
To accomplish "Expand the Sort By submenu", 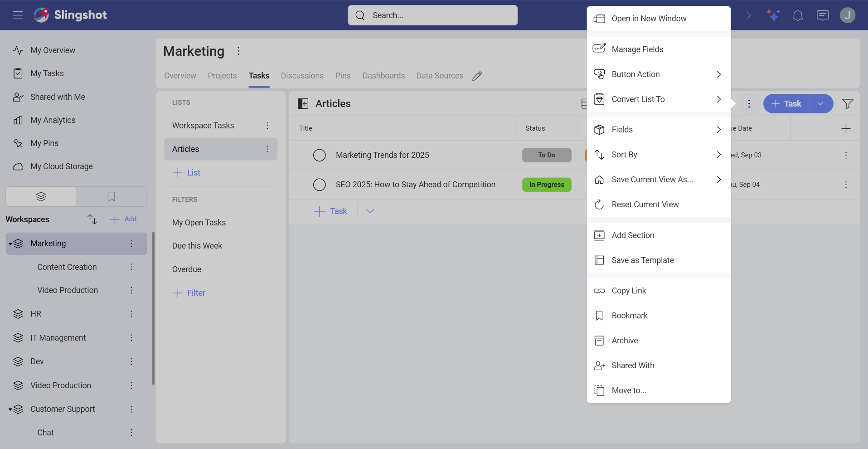I will [718, 155].
